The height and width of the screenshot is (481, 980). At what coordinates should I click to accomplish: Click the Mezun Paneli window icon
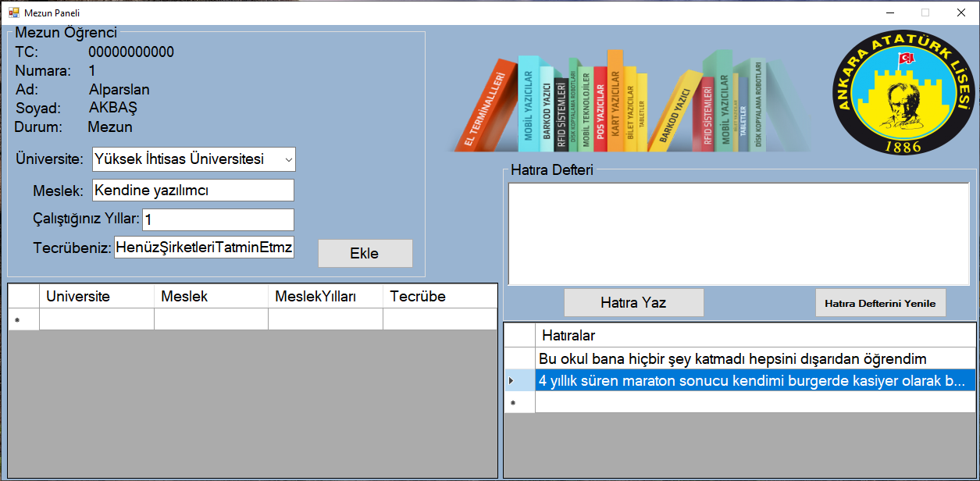click(x=13, y=12)
